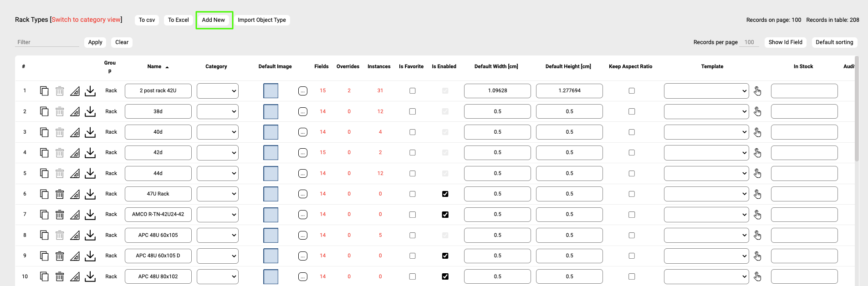The width and height of the screenshot is (868, 286).
Task: Sort table by Name column header
Action: (154, 67)
